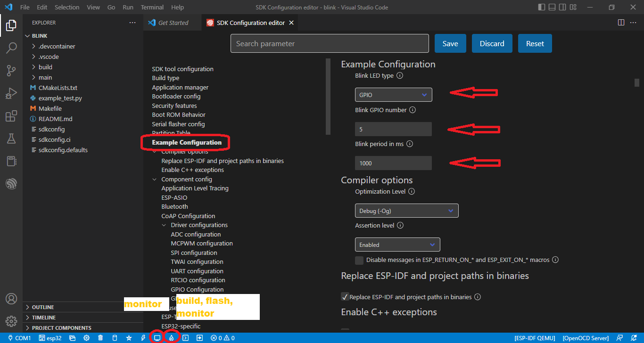Open the Run and Debug view
The width and height of the screenshot is (644, 343).
pyautogui.click(x=11, y=93)
